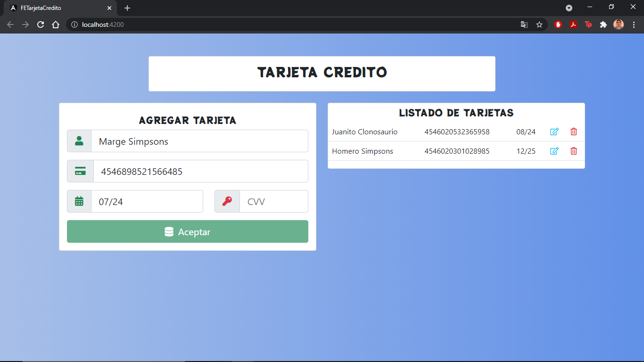Viewport: 644px width, 362px height.
Task: Click the translate page icon in address bar
Action: point(524,25)
